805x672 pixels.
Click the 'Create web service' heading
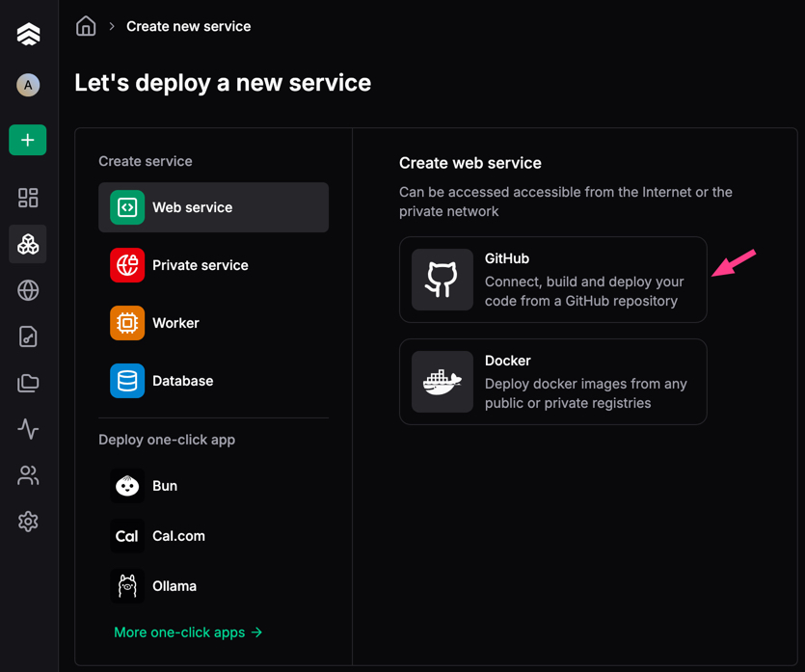[x=470, y=163]
